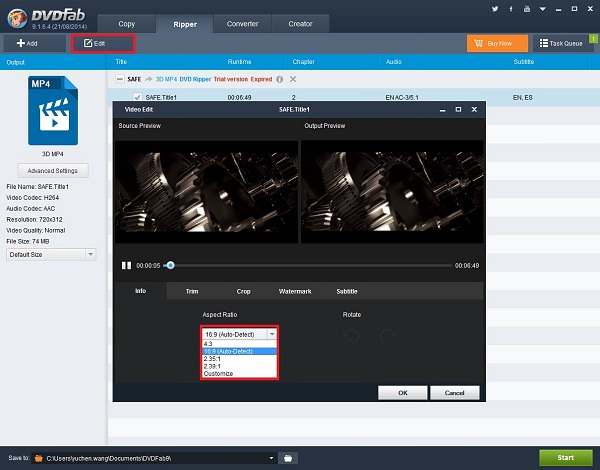Minimize the Video Edit dialog
Viewport: 600px width, 470px height.
pos(442,110)
